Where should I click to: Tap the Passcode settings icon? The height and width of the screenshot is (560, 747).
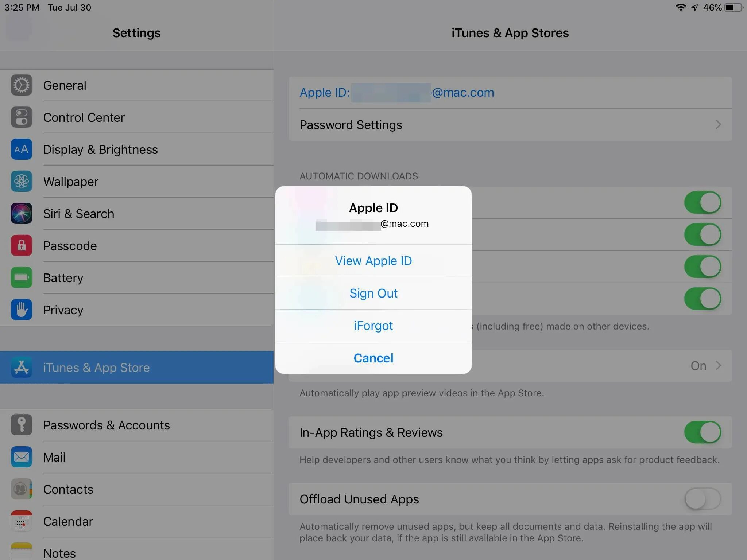point(21,245)
